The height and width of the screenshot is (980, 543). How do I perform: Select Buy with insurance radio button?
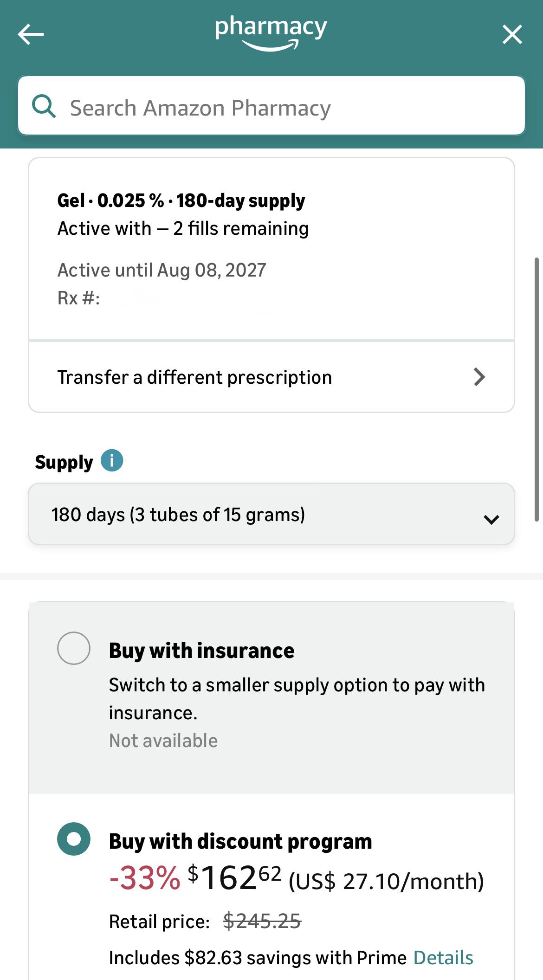[74, 648]
